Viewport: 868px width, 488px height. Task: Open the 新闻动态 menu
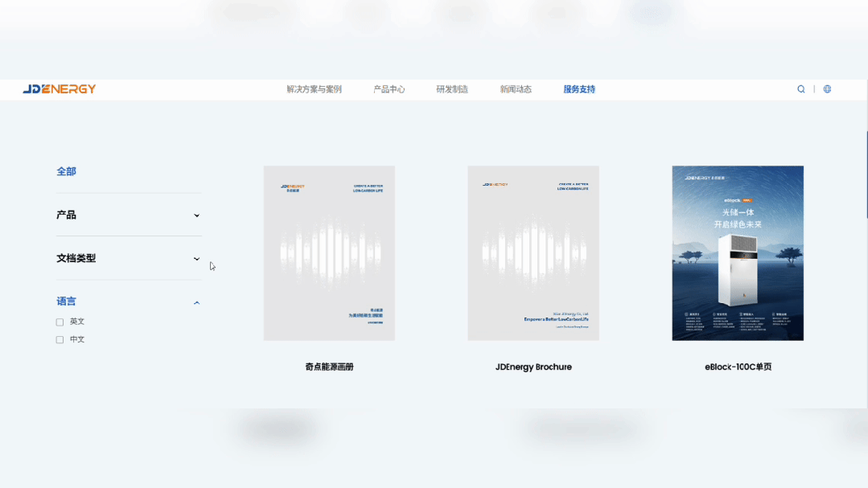514,89
